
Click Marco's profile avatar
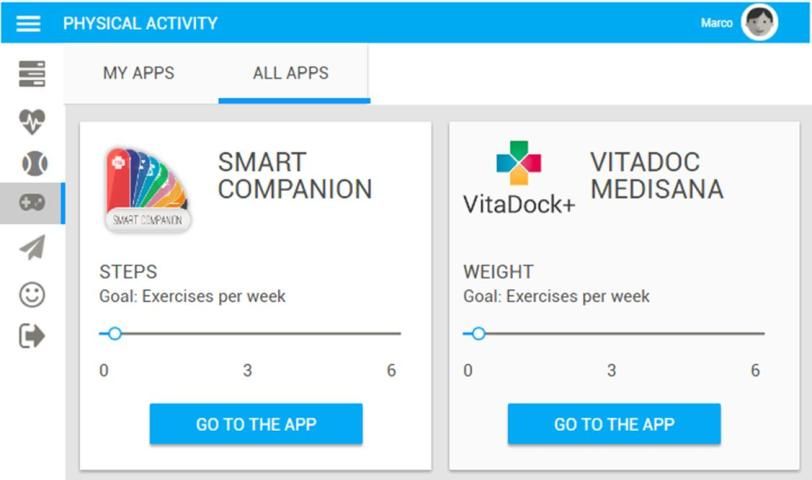(759, 23)
